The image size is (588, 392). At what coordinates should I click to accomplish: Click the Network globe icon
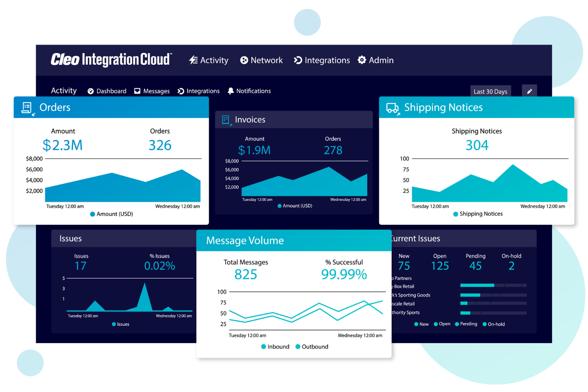pos(244,60)
